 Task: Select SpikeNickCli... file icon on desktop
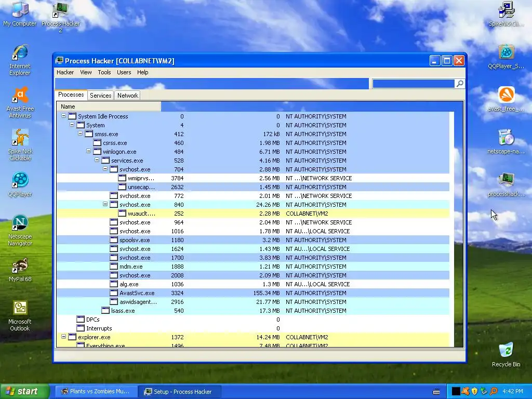(506, 14)
